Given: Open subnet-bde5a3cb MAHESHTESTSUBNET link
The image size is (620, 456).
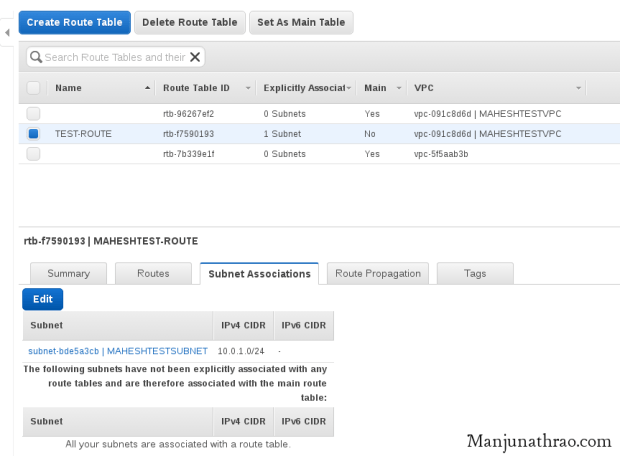Looking at the screenshot, I should [x=118, y=351].
